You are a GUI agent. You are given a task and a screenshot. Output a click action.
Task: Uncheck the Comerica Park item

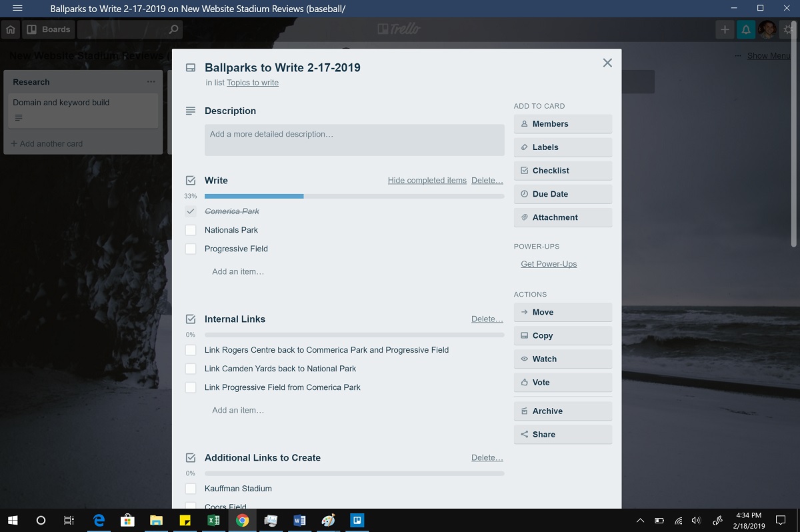pos(191,211)
